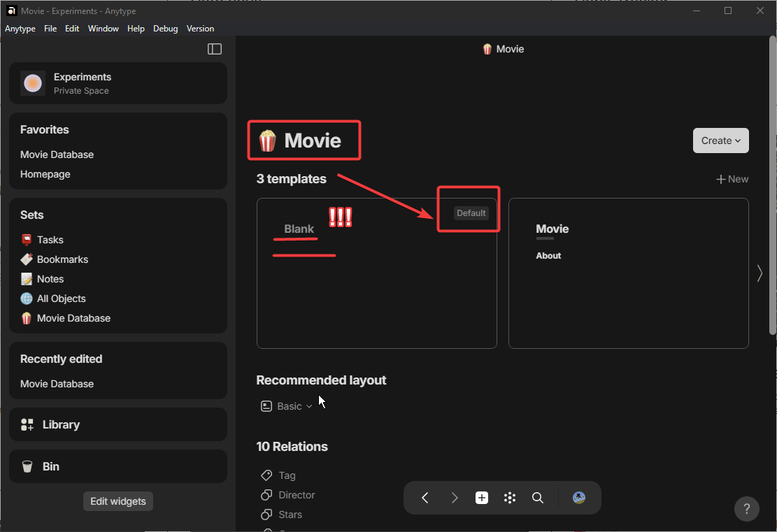This screenshot has height=532, width=777.
Task: Click the Director relation label
Action: (x=297, y=495)
